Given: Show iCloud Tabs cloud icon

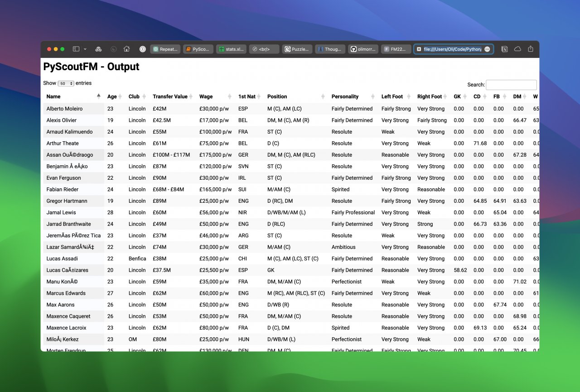Looking at the screenshot, I should tap(517, 49).
